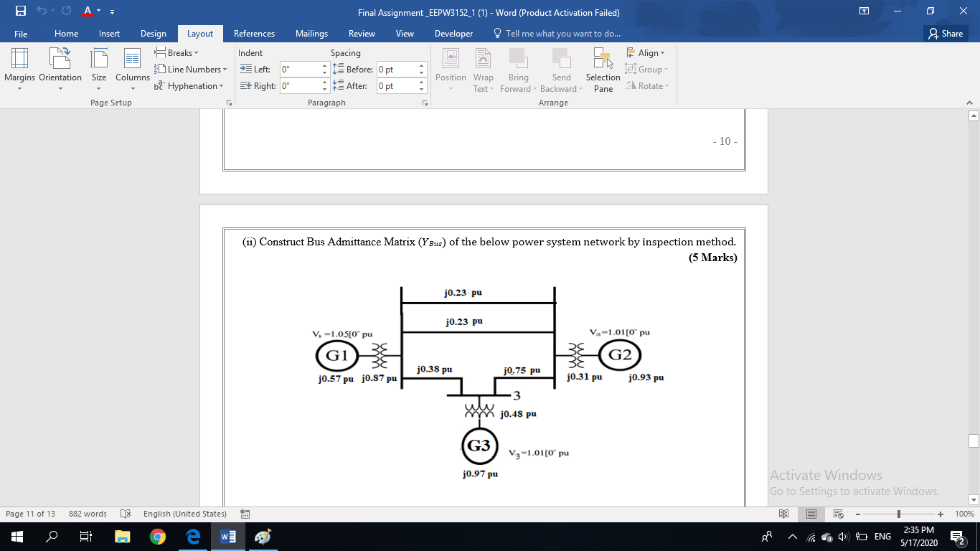Click the spelling check icon in status bar
Screen dimensions: 980x551
point(125,514)
